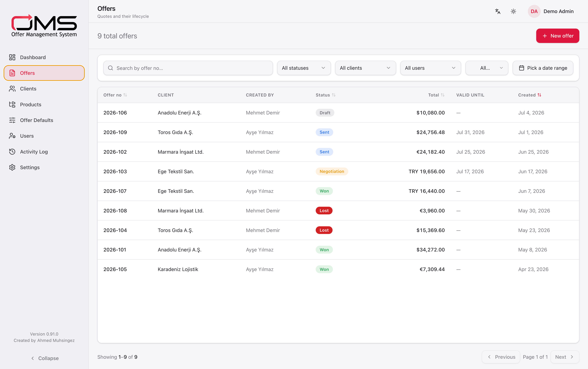Viewport: 588px width, 369px height.
Task: Go to the Next page
Action: [x=565, y=357]
